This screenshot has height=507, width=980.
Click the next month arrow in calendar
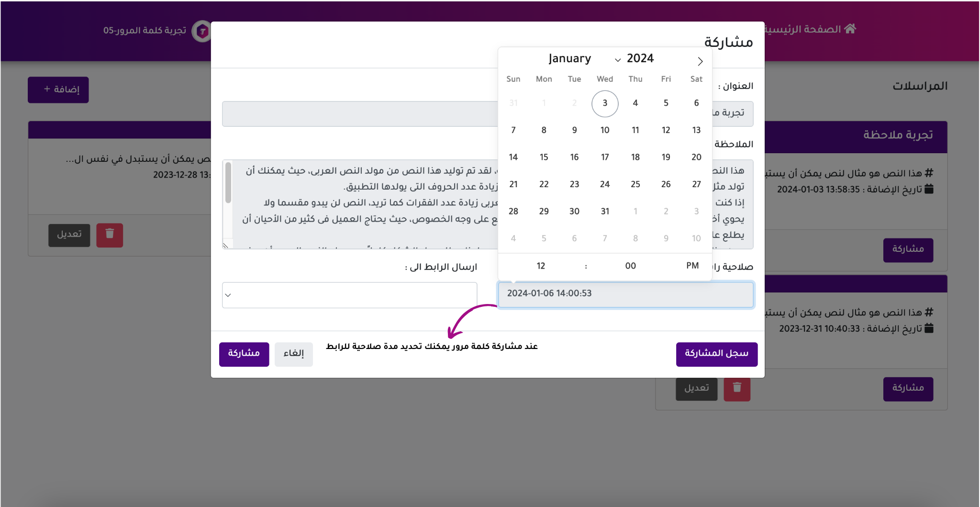pyautogui.click(x=700, y=61)
